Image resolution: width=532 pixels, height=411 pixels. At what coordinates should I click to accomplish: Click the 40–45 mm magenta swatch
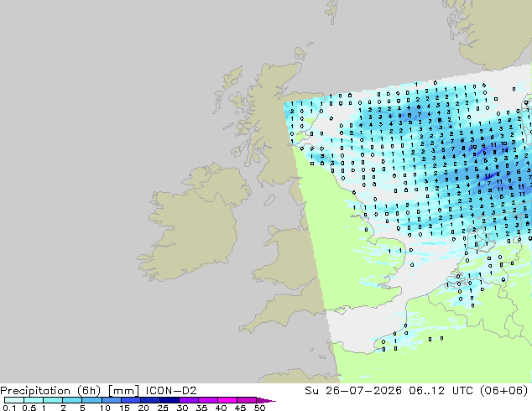[227, 400]
